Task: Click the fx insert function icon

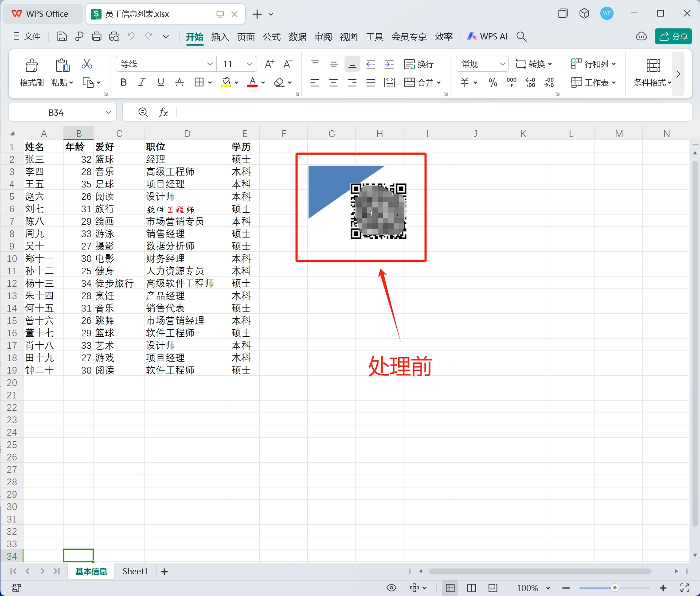Action: pyautogui.click(x=163, y=113)
